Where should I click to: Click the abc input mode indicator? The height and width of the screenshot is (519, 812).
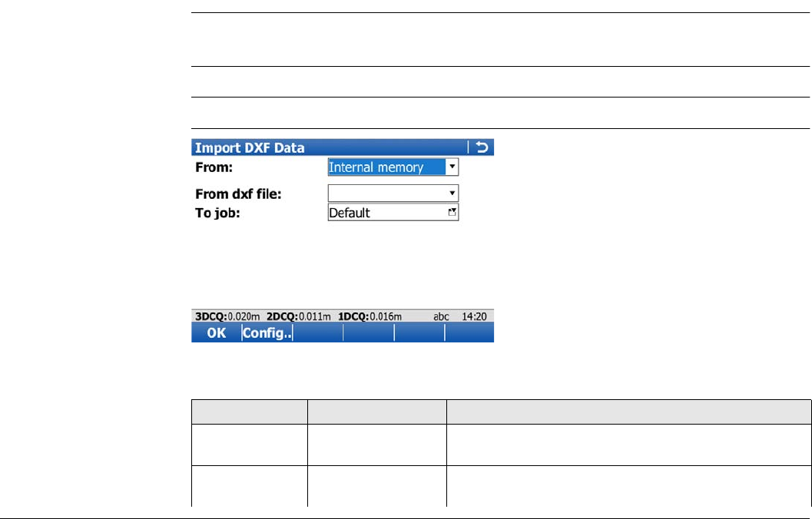coord(441,316)
